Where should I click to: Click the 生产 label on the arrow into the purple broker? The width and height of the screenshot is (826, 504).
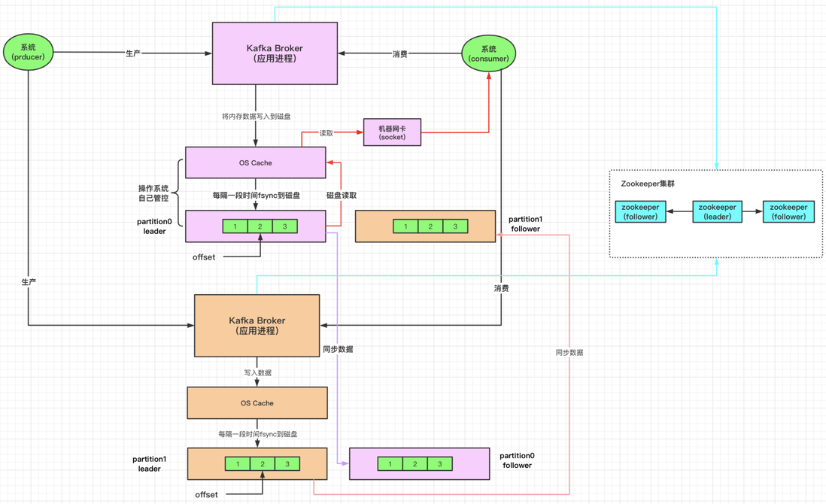(133, 53)
